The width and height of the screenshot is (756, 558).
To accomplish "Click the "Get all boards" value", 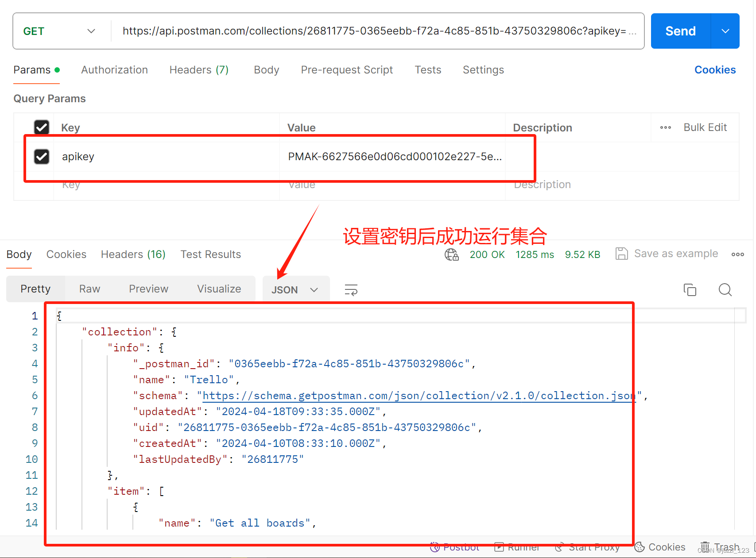I will 260,523.
